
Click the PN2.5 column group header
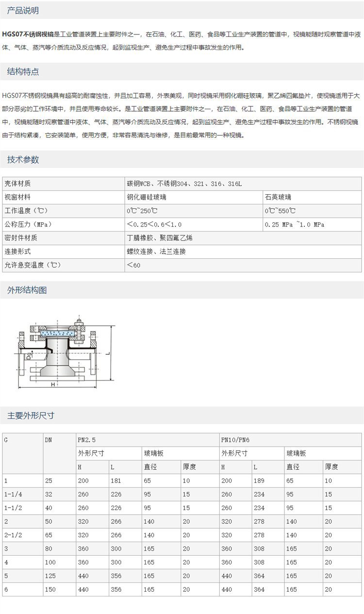point(147,440)
